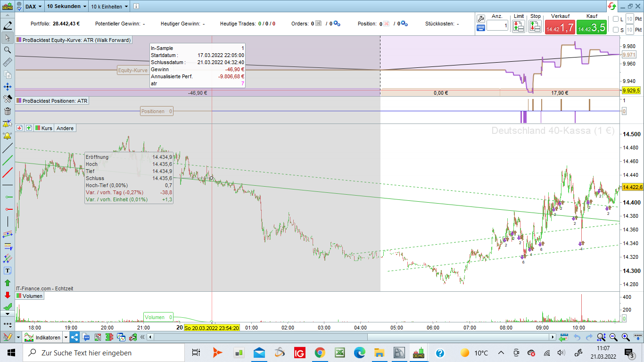Click the Volumen panel label
Image resolution: width=644 pixels, height=362 pixels.
pyautogui.click(x=30, y=296)
